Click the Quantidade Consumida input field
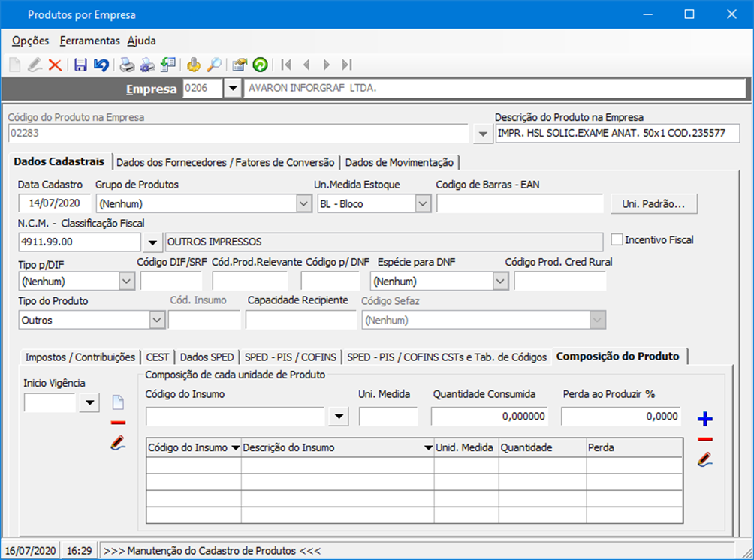This screenshot has width=754, height=560. 489,417
